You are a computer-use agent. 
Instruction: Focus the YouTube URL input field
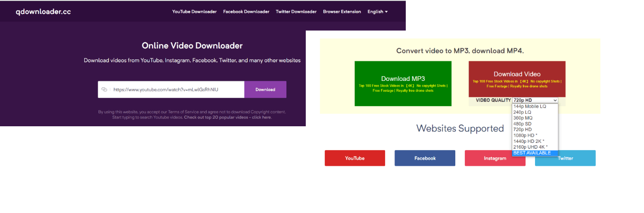pos(171,89)
